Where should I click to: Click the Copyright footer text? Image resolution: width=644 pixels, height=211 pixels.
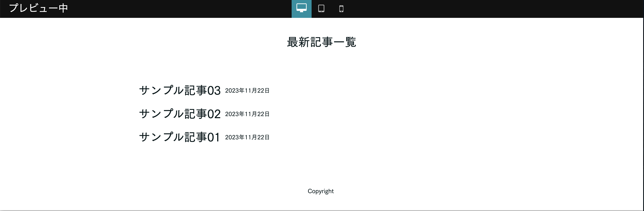point(321,191)
